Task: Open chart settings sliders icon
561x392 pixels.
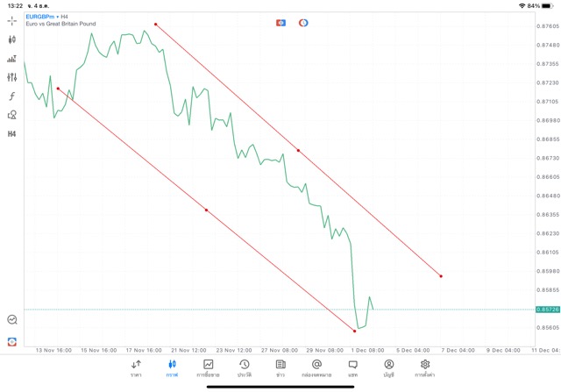Action: (11, 77)
